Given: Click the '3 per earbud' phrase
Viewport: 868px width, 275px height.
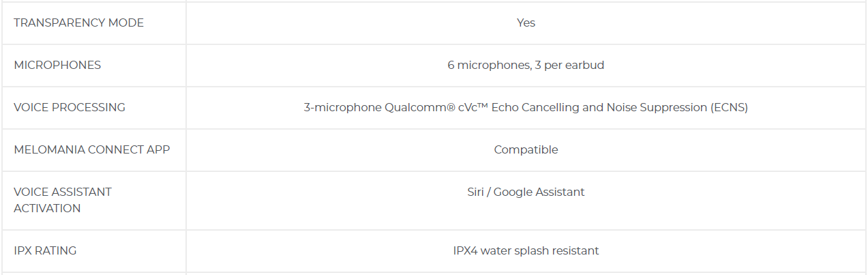Looking at the screenshot, I should pos(570,65).
